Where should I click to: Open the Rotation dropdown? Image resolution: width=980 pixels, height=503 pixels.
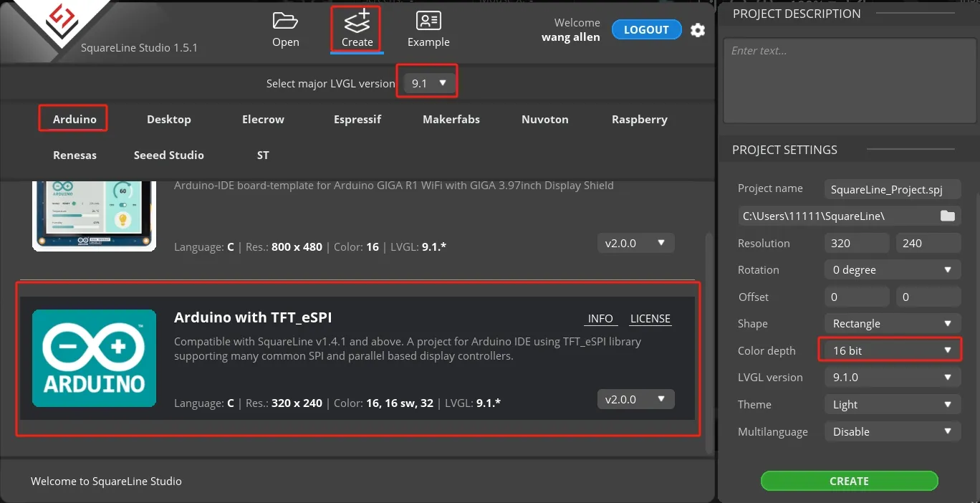[891, 270]
